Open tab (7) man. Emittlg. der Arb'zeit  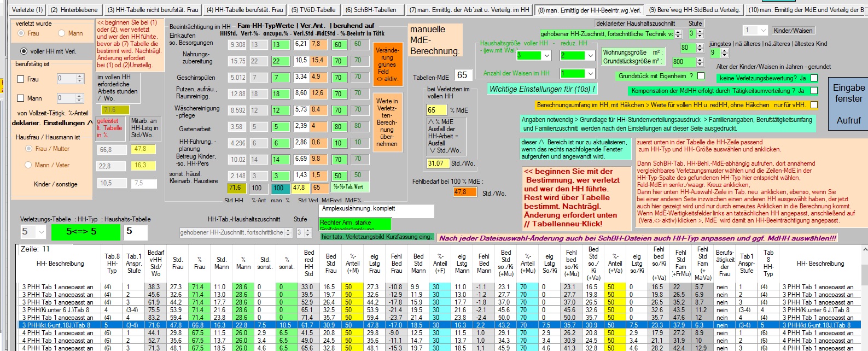(470, 10)
